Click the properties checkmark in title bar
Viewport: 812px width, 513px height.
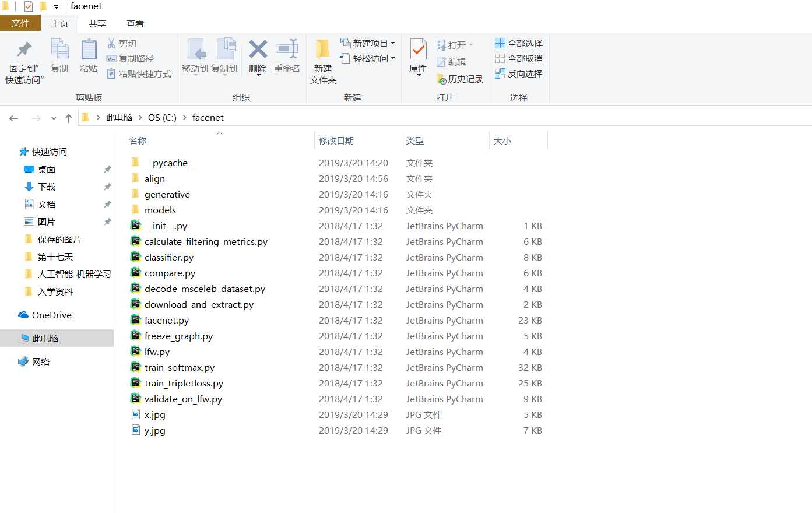click(x=29, y=6)
